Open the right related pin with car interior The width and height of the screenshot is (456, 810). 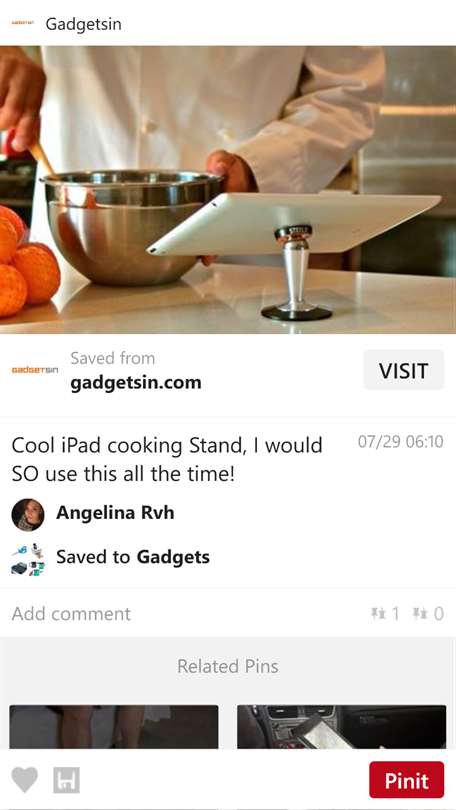[x=341, y=727]
